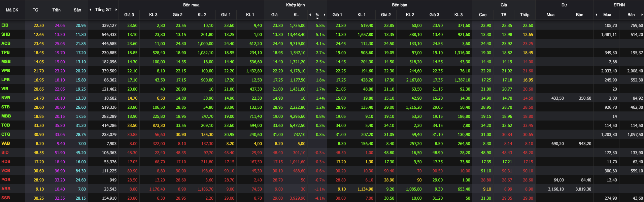Select the NVB ticker
This screenshot has height=202, width=644.
[x=6, y=98]
